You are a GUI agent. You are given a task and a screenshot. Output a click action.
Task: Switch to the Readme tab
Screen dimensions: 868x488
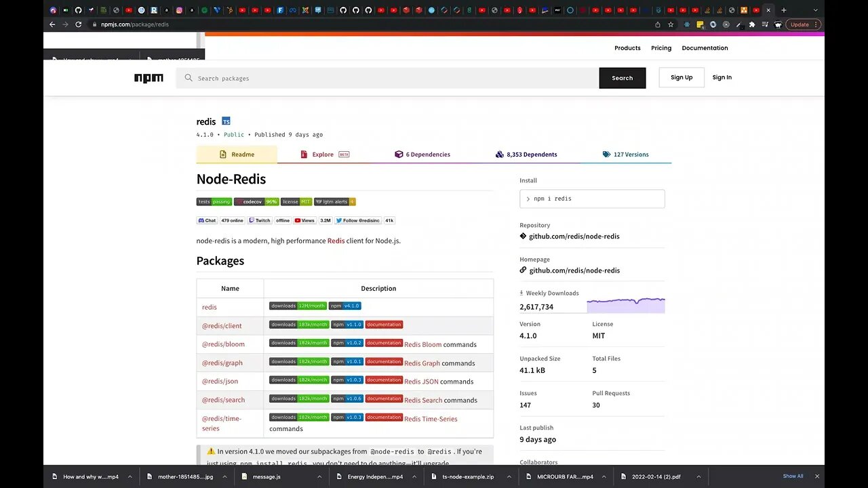[x=237, y=155]
